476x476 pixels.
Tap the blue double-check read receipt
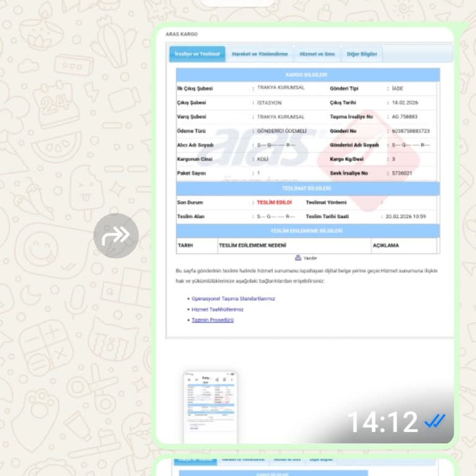coord(435,421)
